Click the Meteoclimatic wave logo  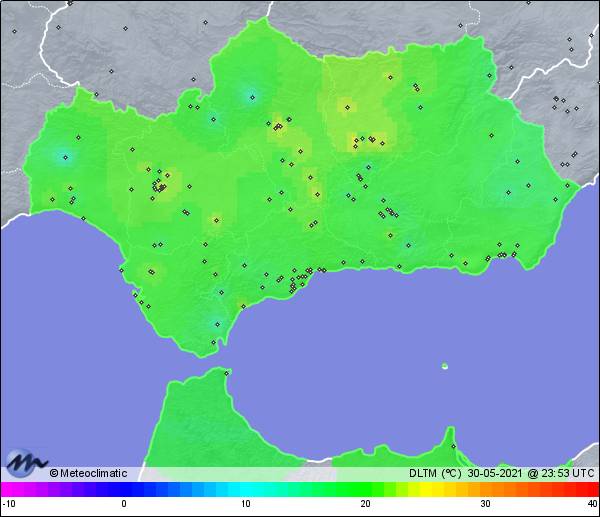click(23, 463)
